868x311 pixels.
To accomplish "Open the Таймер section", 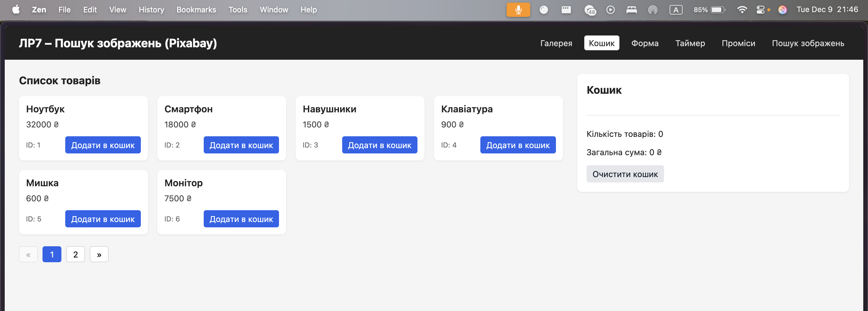I will coord(690,43).
